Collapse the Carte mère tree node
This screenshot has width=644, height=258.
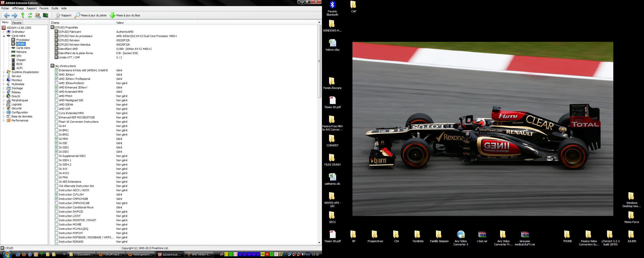[x=4, y=36]
